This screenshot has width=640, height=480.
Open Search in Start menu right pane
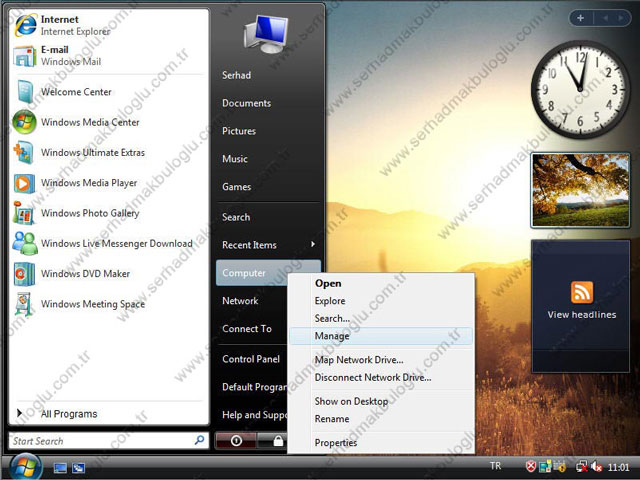coord(236,217)
